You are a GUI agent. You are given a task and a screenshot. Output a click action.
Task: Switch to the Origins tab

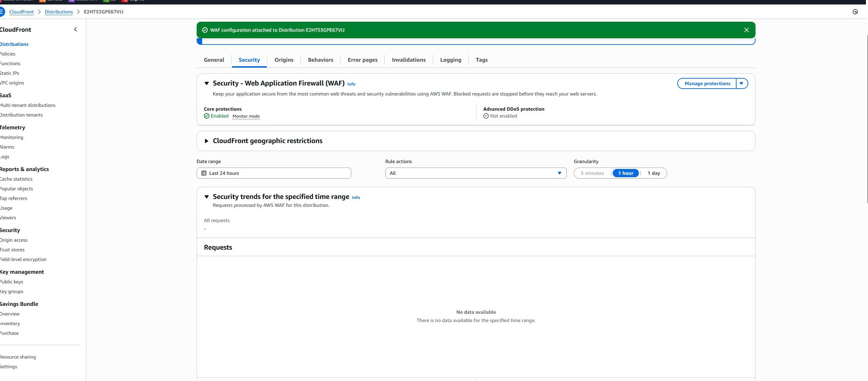pyautogui.click(x=284, y=60)
